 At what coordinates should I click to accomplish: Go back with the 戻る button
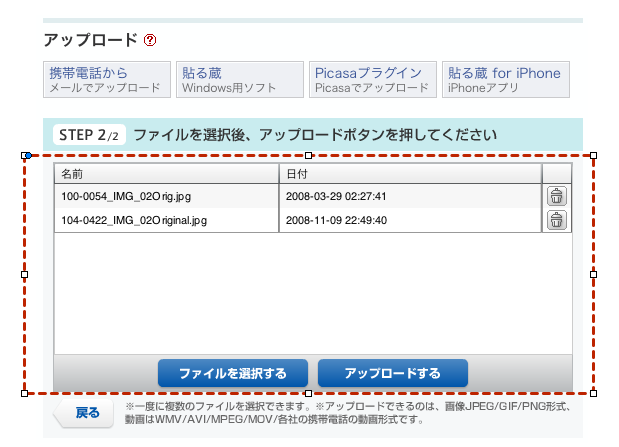click(86, 413)
